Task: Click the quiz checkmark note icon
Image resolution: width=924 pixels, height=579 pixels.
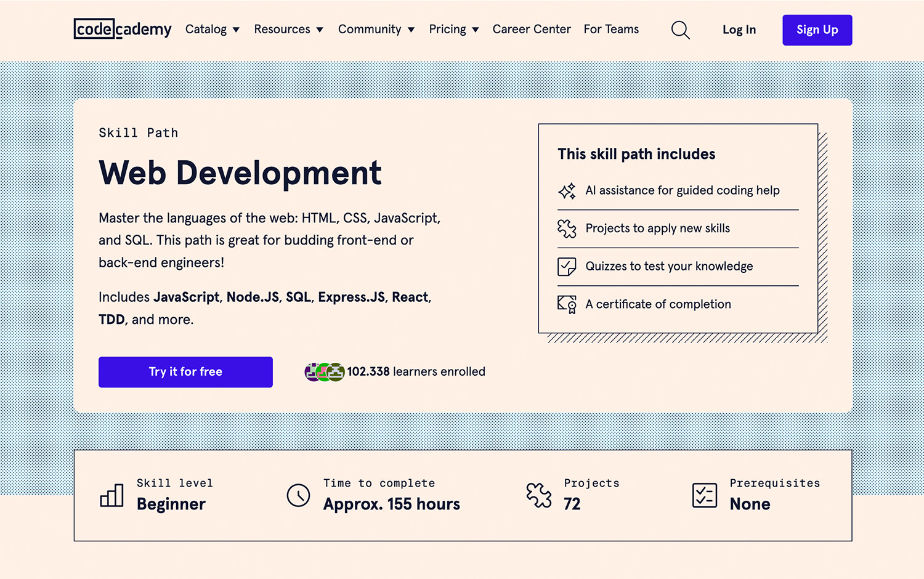Action: pos(567,267)
